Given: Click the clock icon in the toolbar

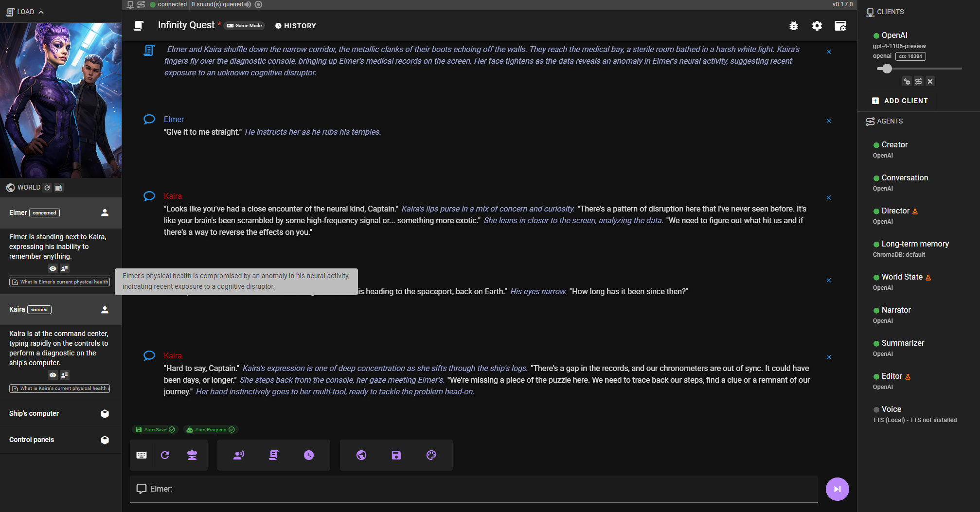Looking at the screenshot, I should pyautogui.click(x=309, y=455).
